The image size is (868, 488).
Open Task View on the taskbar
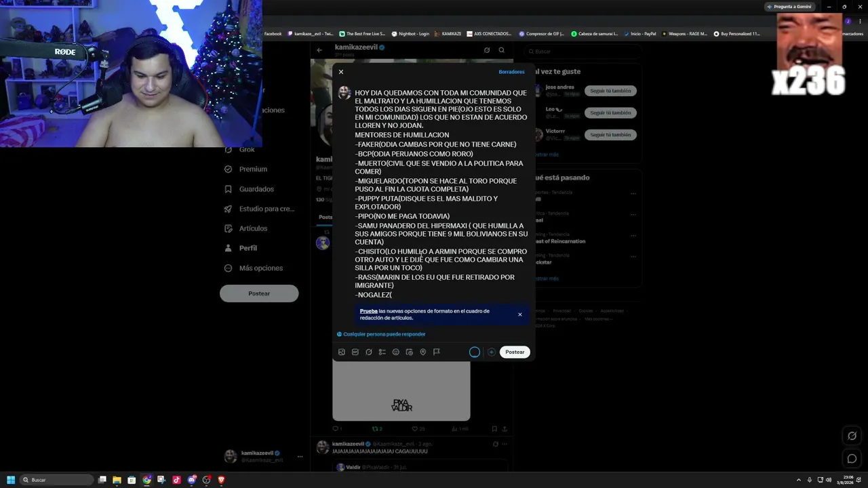coord(102,480)
